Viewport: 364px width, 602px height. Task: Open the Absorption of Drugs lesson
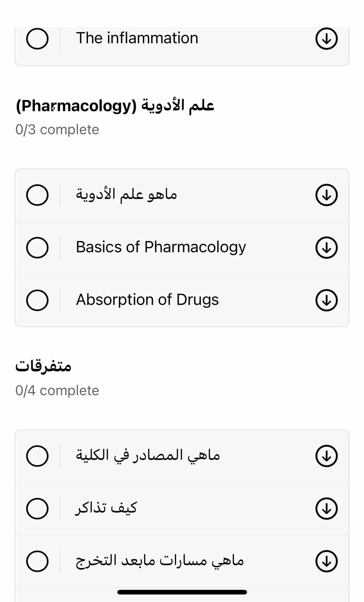(x=147, y=300)
